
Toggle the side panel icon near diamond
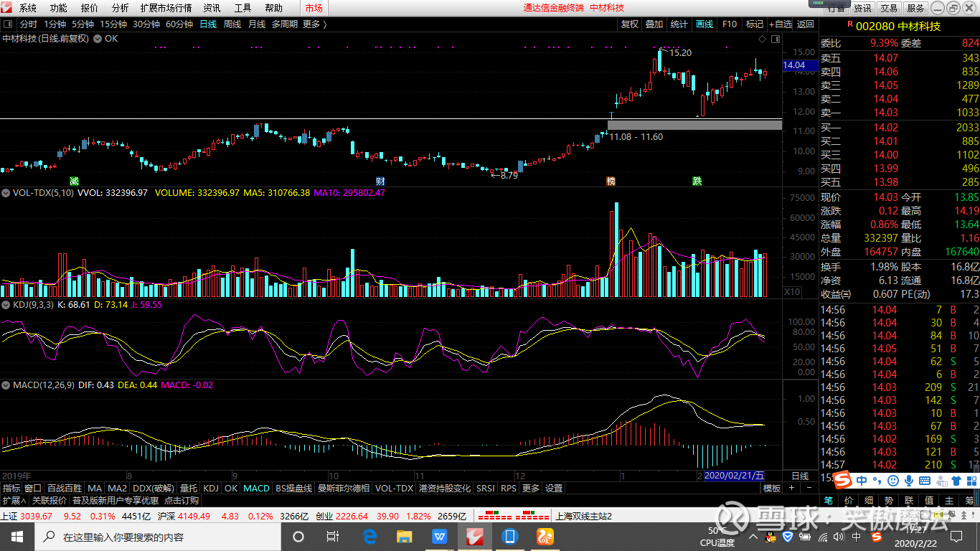pos(775,39)
